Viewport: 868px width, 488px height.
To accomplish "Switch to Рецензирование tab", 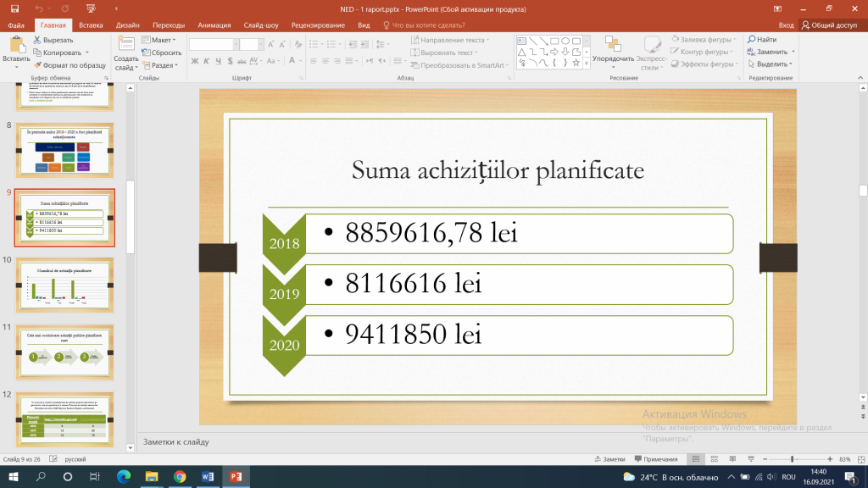I will click(x=318, y=25).
